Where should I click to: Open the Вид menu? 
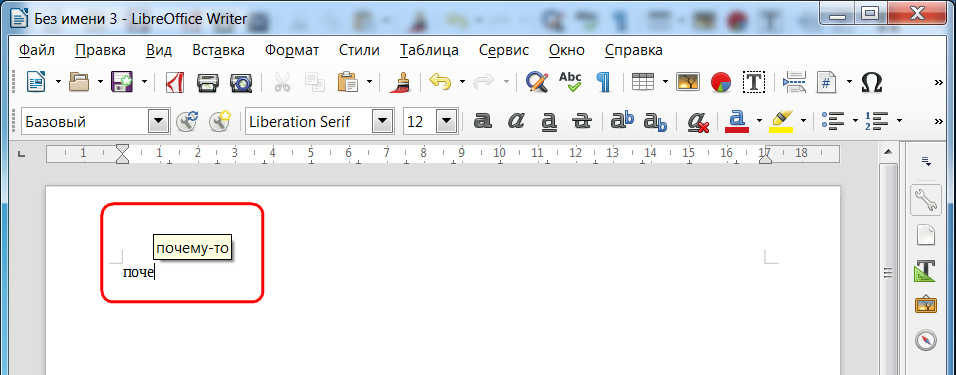[159, 50]
